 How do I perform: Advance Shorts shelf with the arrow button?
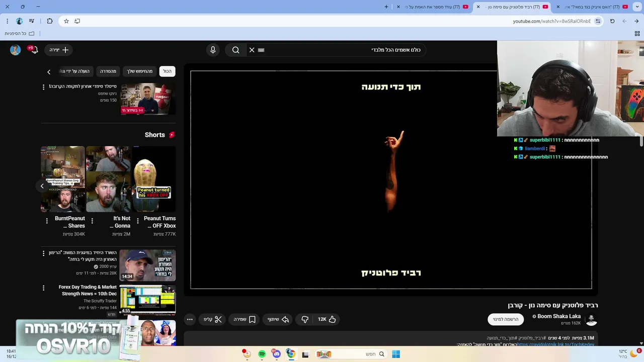pos(42,186)
